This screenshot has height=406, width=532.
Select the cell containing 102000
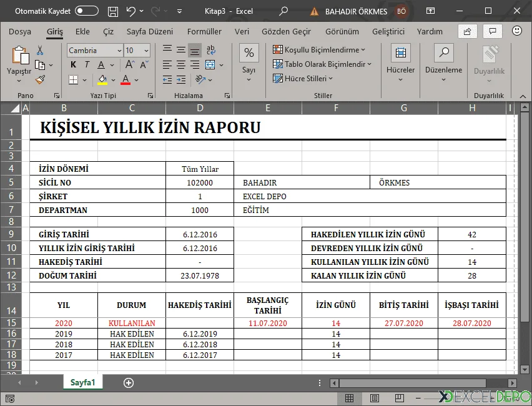[x=200, y=182]
